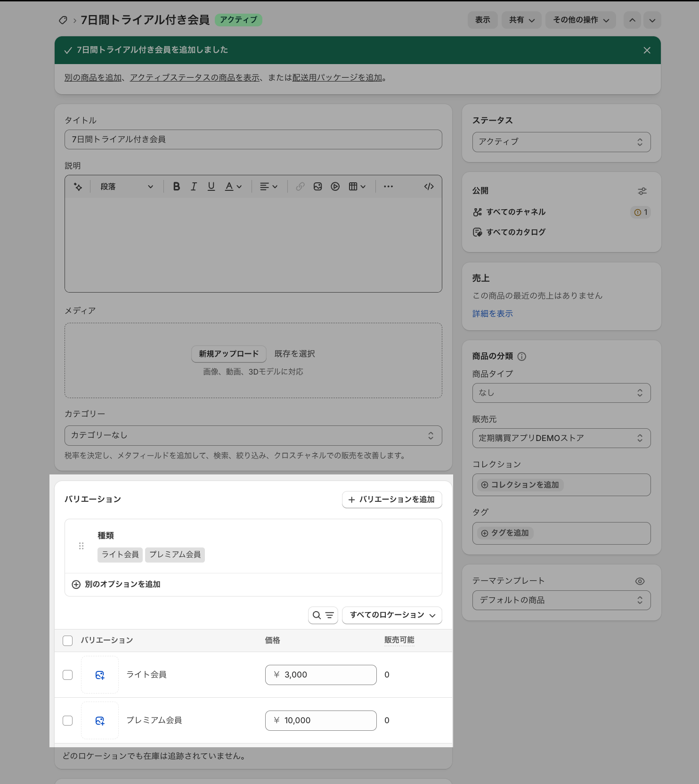Screen dimensions: 699x784
Task: Open insert table dropdown
Action: click(357, 187)
